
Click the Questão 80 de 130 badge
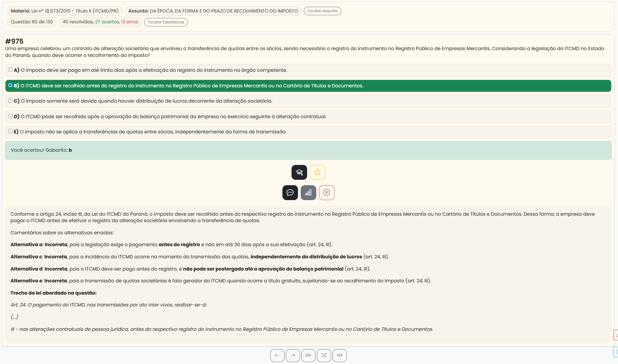click(x=32, y=22)
